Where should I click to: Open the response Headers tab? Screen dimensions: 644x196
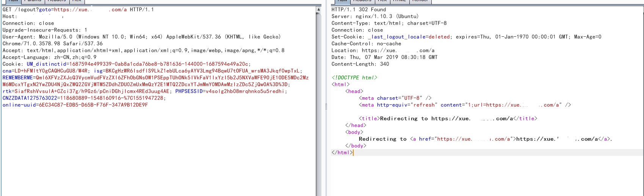362,1
